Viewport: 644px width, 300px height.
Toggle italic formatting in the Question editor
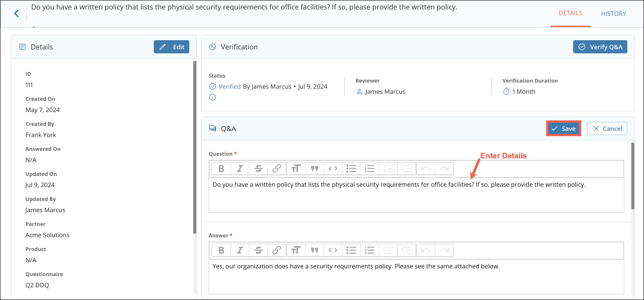pyautogui.click(x=240, y=168)
